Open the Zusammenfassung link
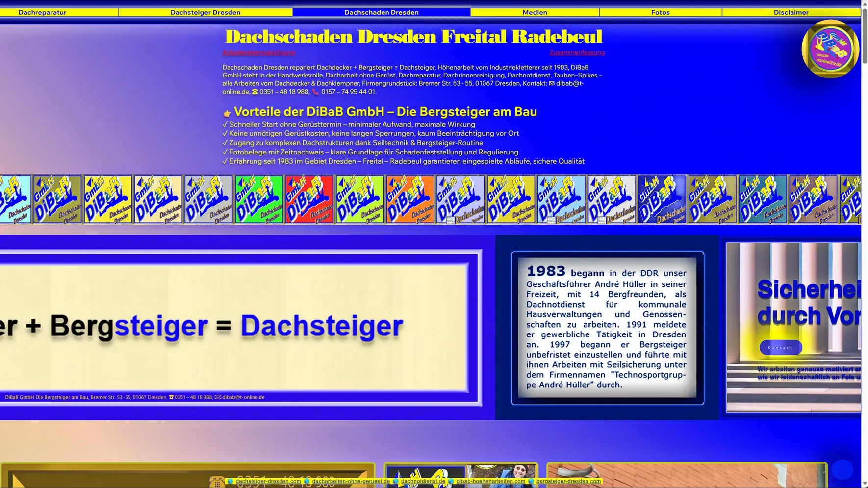 click(x=577, y=52)
